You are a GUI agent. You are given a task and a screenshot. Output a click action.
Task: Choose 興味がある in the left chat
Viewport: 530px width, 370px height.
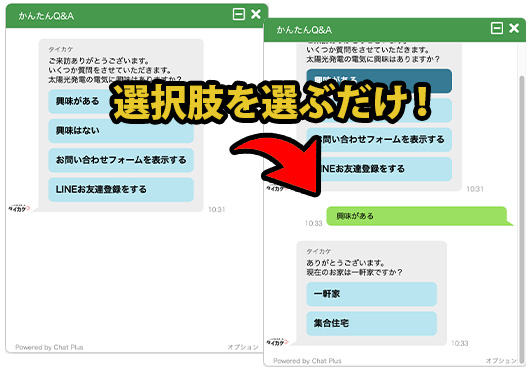click(121, 101)
